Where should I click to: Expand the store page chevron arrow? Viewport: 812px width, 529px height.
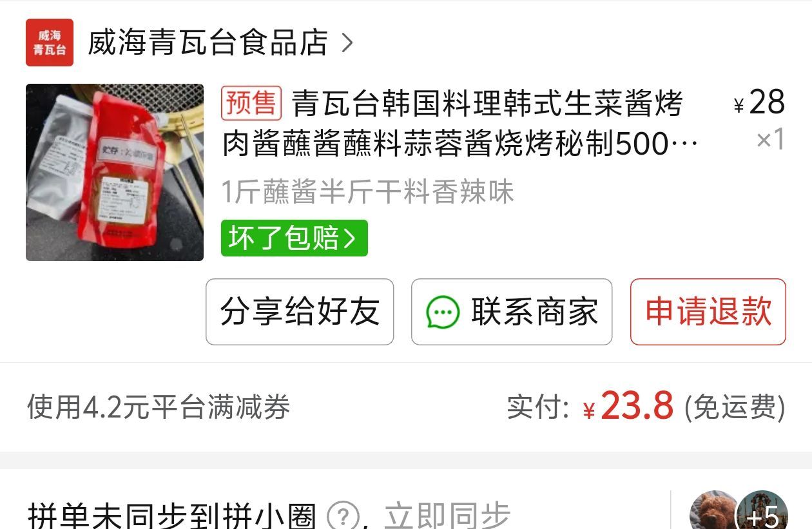click(347, 43)
